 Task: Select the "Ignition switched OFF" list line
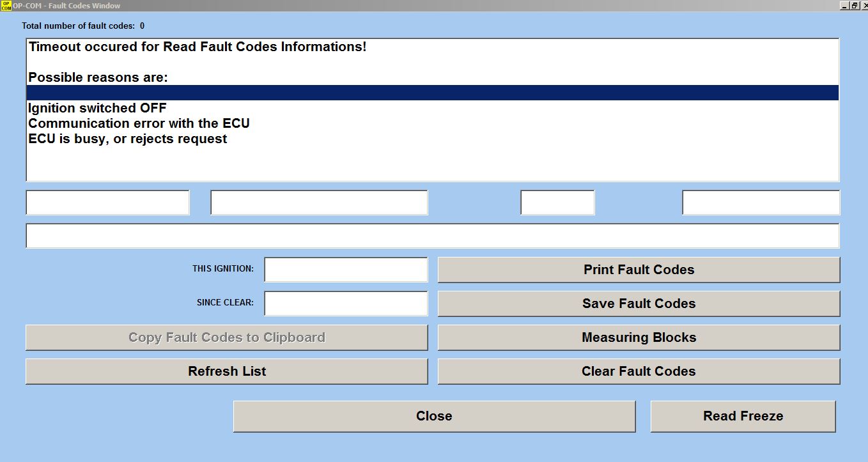pos(97,108)
